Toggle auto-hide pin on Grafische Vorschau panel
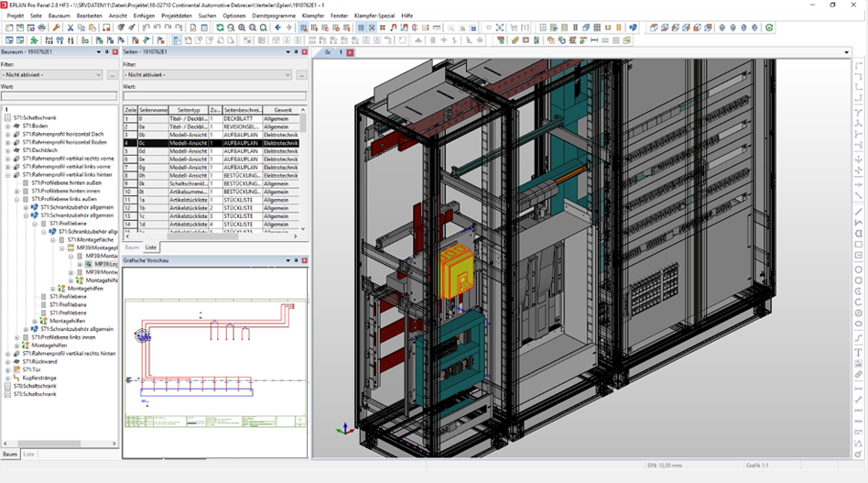 coord(297,261)
